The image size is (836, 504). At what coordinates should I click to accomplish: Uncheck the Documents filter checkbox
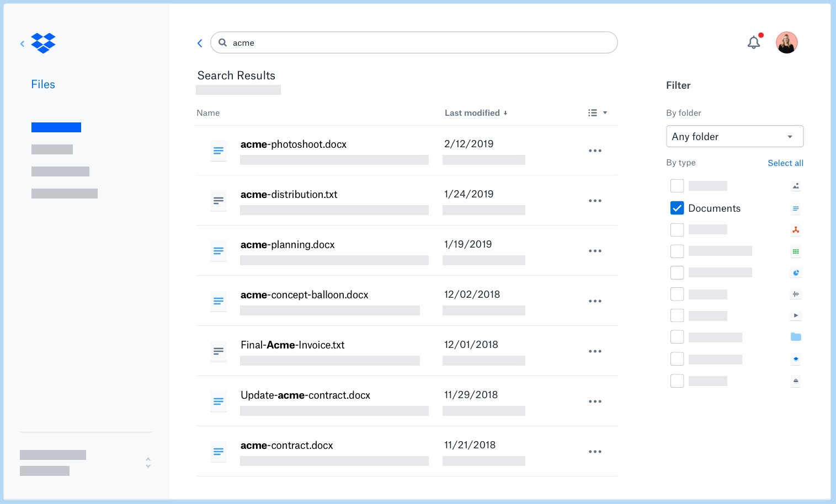click(x=677, y=208)
